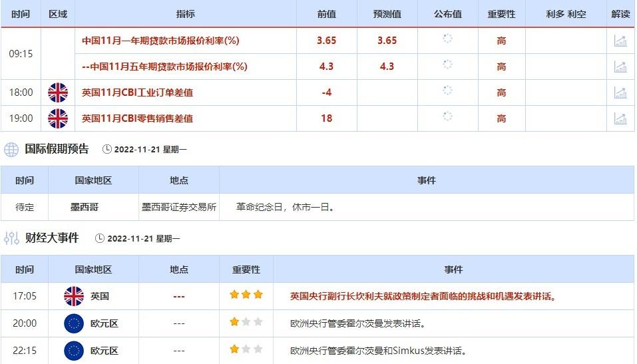This screenshot has height=364, width=637.
Task: Click three-star importance rating for UK event
Action: (246, 295)
